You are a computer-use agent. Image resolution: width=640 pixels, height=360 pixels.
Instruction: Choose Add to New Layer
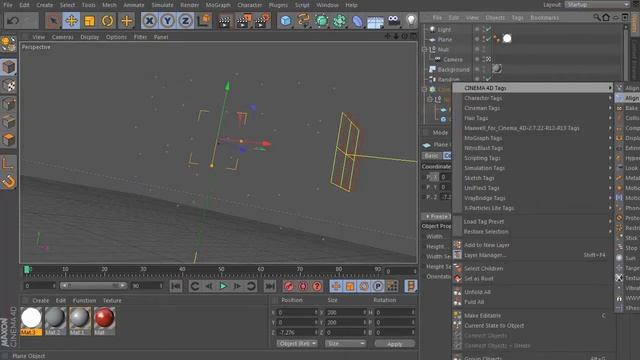(533, 245)
